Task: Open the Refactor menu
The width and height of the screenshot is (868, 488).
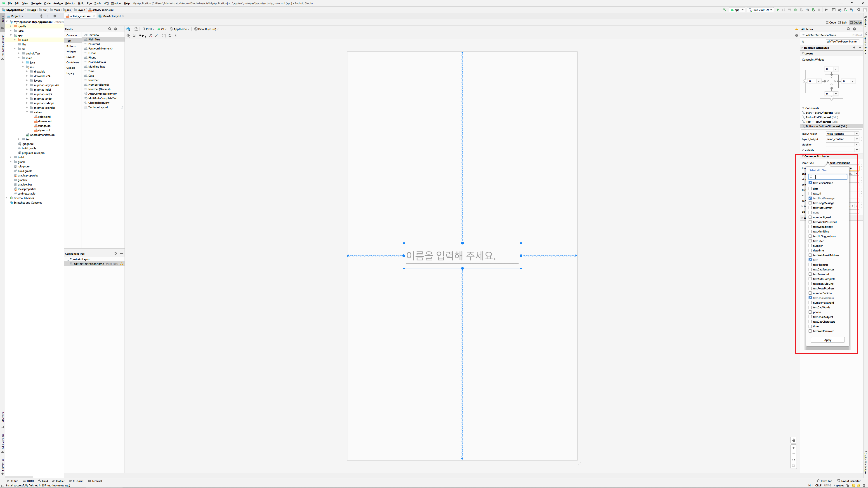Action: [70, 3]
